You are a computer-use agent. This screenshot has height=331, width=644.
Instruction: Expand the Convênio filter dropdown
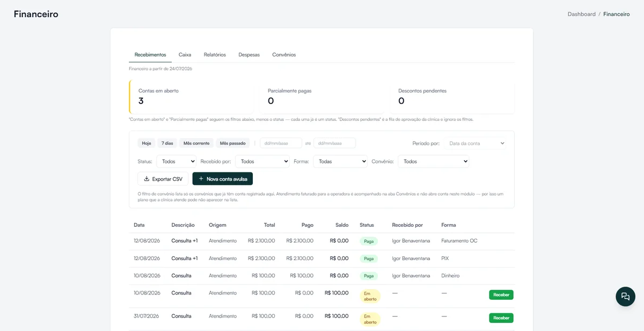coord(434,161)
